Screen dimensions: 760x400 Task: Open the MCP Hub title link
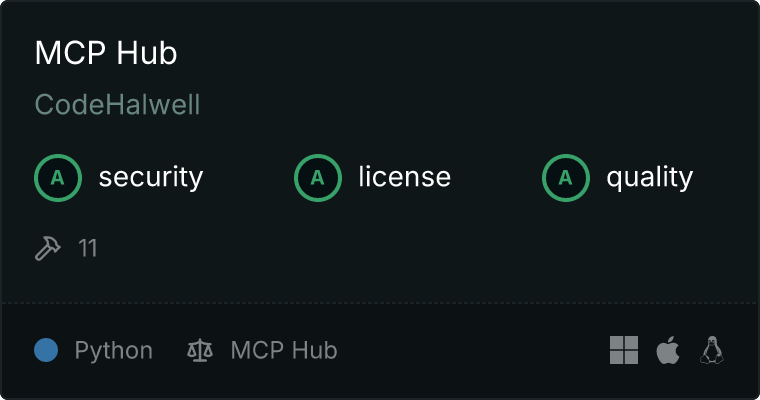(x=106, y=52)
